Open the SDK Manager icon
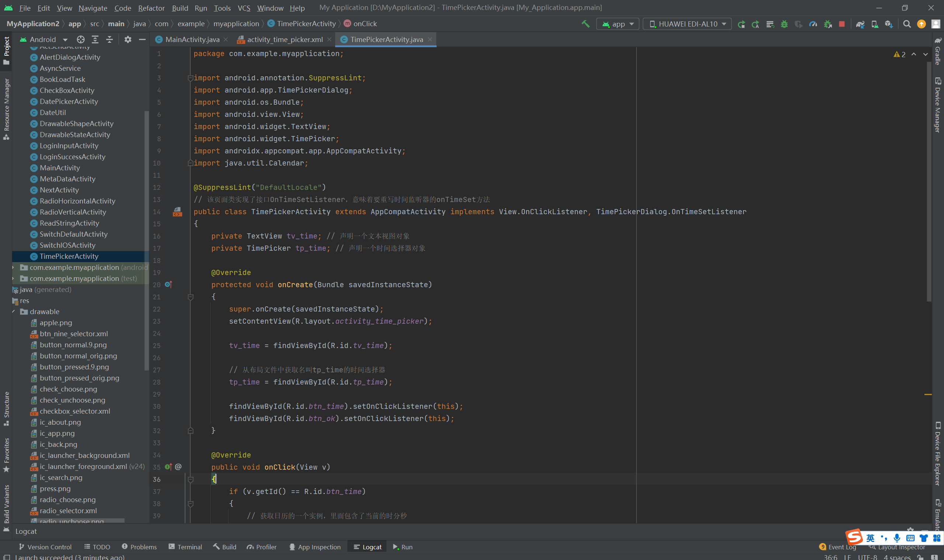This screenshot has height=560, width=944. pos(889,24)
